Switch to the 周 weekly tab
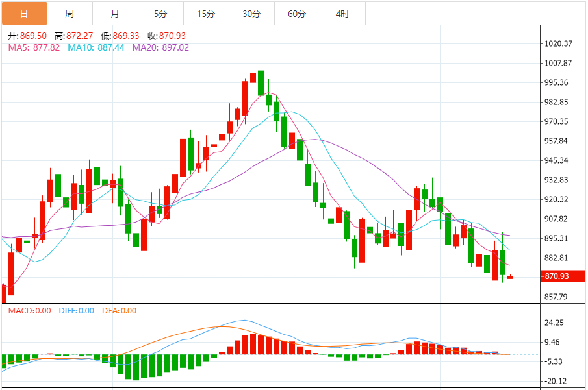Image resolution: width=588 pixels, height=390 pixels. [70, 14]
